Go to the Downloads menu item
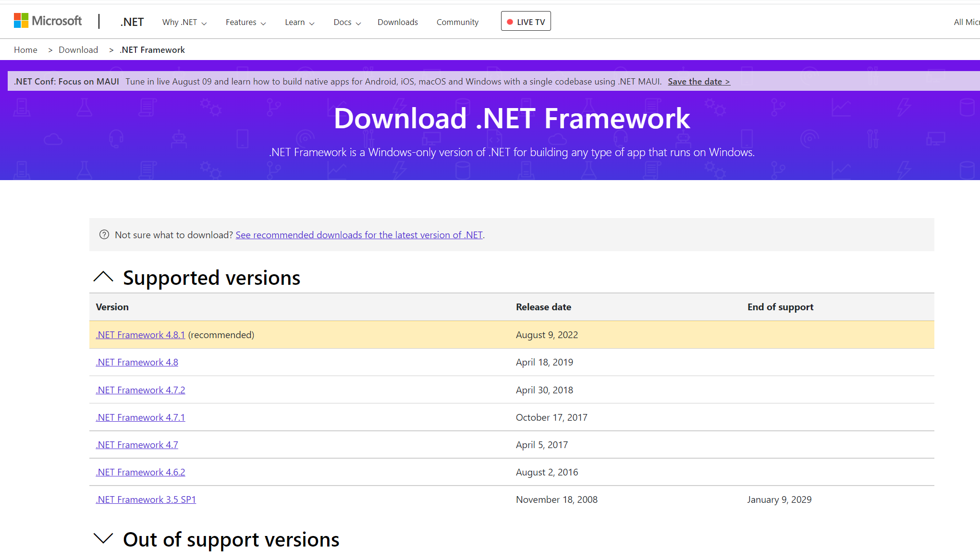Image resolution: width=980 pixels, height=560 pixels. [x=397, y=22]
